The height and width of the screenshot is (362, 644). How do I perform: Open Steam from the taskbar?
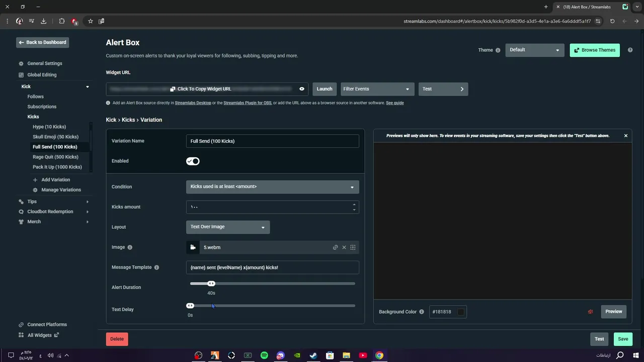pyautogui.click(x=313, y=355)
